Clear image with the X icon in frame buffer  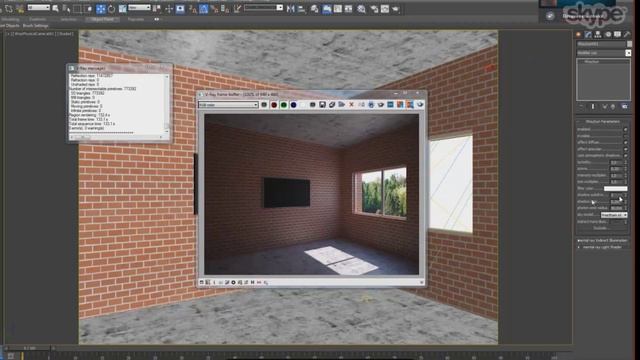click(x=351, y=105)
